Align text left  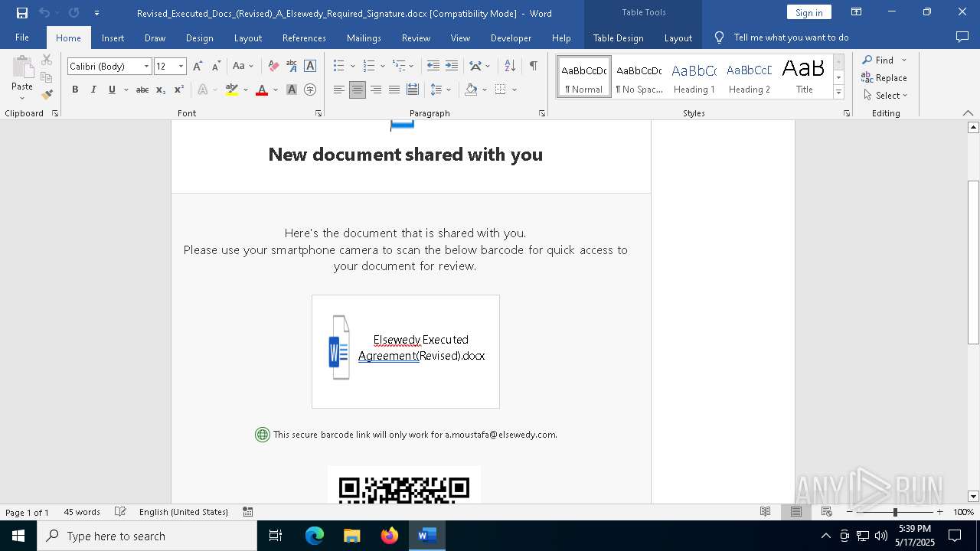tap(339, 90)
